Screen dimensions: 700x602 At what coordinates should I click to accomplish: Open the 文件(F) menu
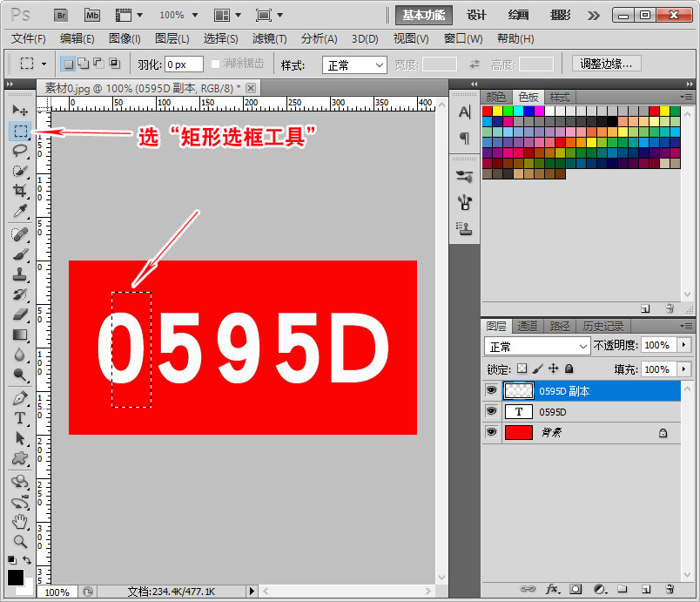(28, 39)
